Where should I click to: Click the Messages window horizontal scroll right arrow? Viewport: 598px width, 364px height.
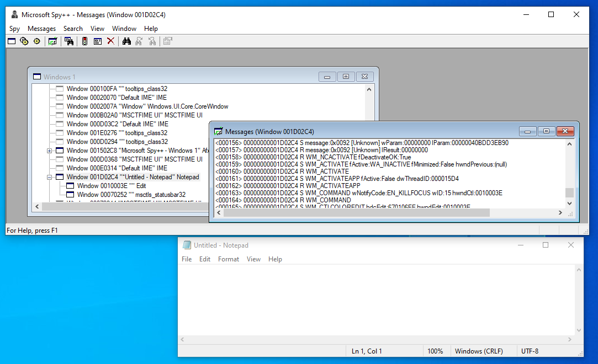[x=560, y=212]
